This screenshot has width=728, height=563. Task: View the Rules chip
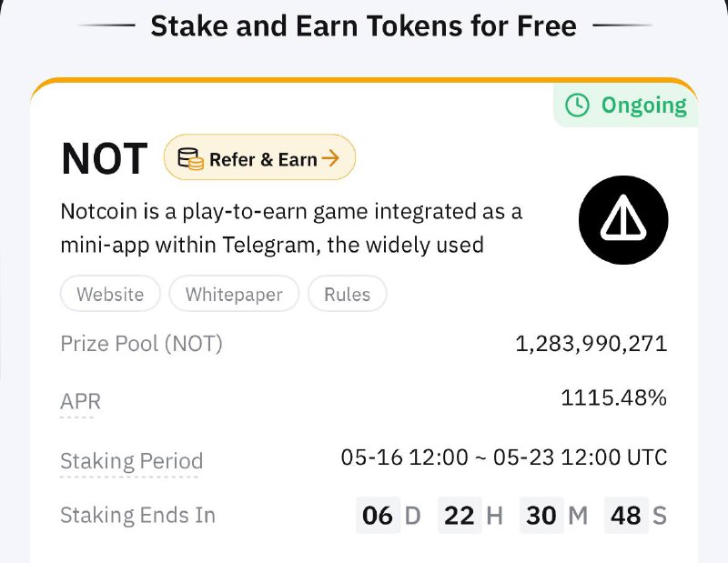[348, 294]
